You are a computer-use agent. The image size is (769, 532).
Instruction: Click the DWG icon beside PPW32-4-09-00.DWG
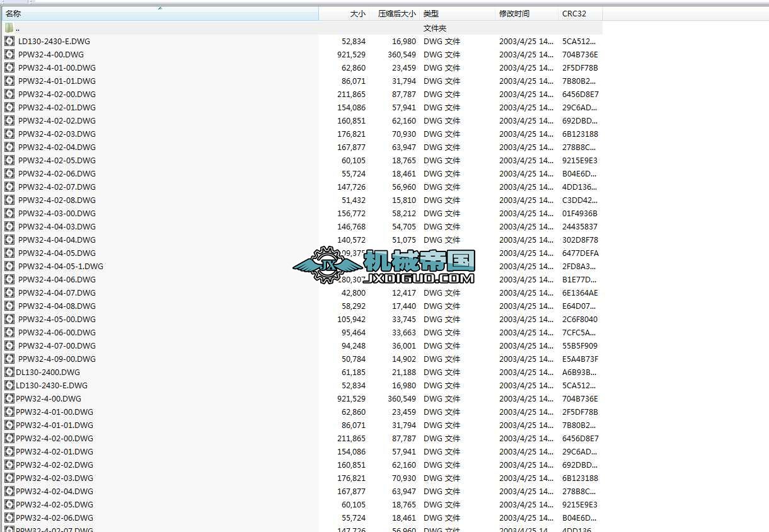coord(9,359)
